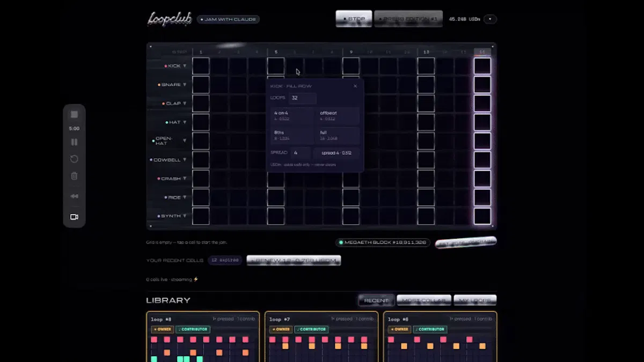Expand the CLAP row fill menu arrow
Screen dimensions: 644x362
point(185,104)
